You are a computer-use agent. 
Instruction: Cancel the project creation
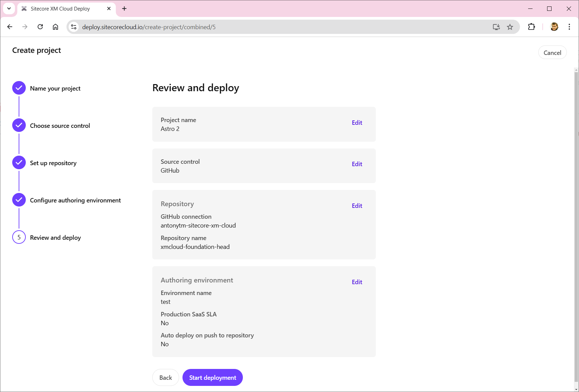coord(552,53)
